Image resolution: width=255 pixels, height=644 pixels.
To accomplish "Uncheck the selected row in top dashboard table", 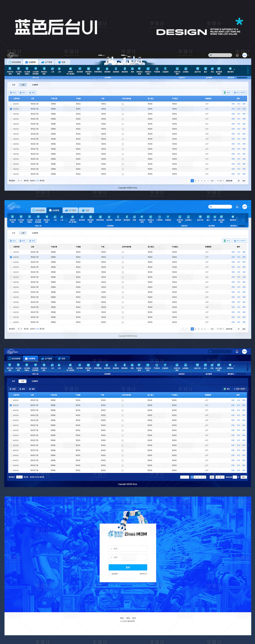I will click(11, 109).
